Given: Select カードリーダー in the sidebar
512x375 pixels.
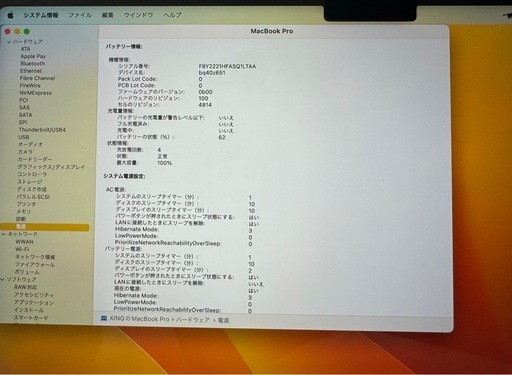Looking at the screenshot, I should (35, 159).
